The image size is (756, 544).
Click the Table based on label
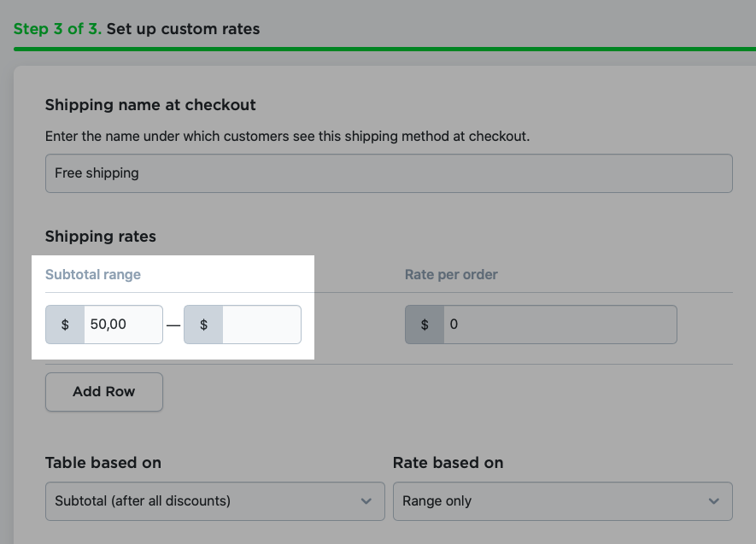103,463
